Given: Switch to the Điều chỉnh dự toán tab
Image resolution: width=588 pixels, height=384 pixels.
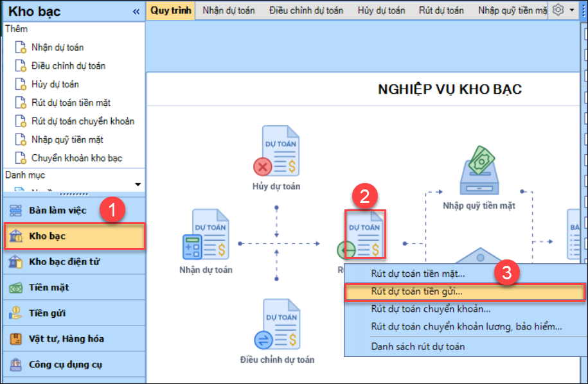Looking at the screenshot, I should click(306, 10).
